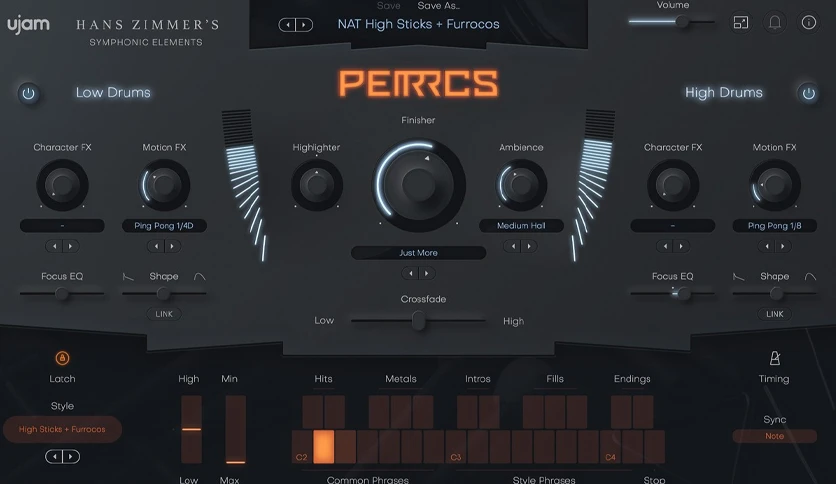Open the notifications bell icon
The width and height of the screenshot is (836, 484).
775,22
